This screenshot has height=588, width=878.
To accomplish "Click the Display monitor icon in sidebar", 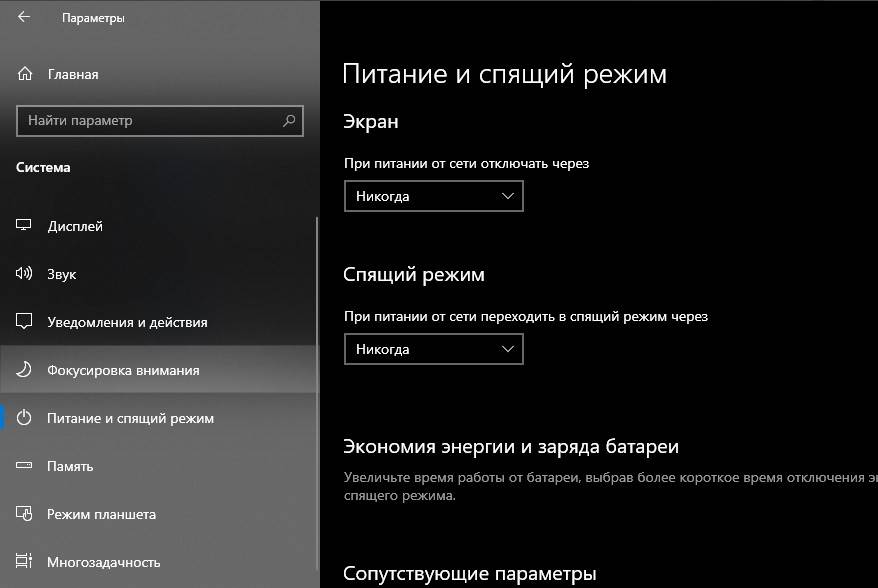I will (x=25, y=226).
